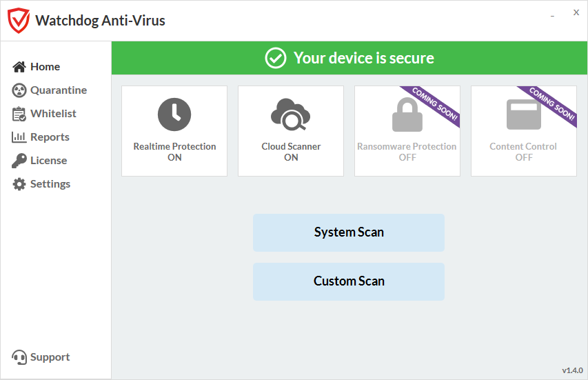Click the Watchdog shield logo
588x380 pixels.
click(19, 21)
